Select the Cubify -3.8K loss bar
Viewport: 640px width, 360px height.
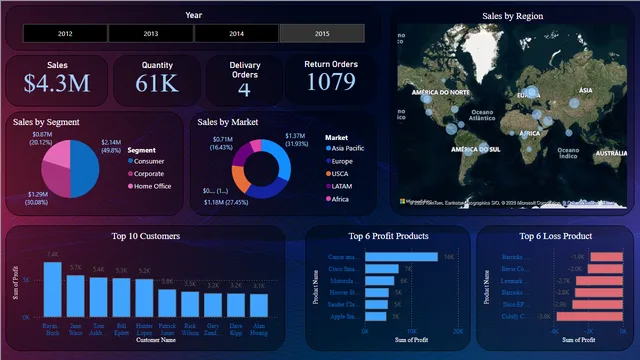tap(590, 316)
